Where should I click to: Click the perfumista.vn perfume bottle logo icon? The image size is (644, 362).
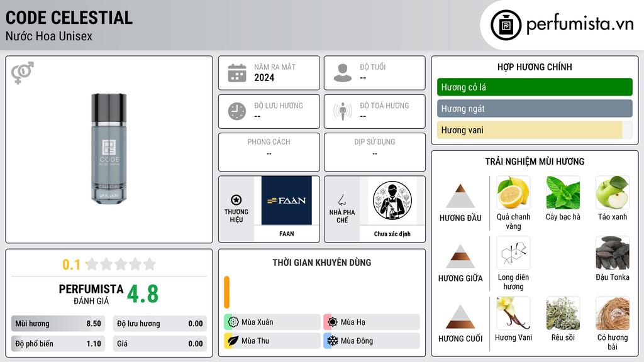(506, 25)
